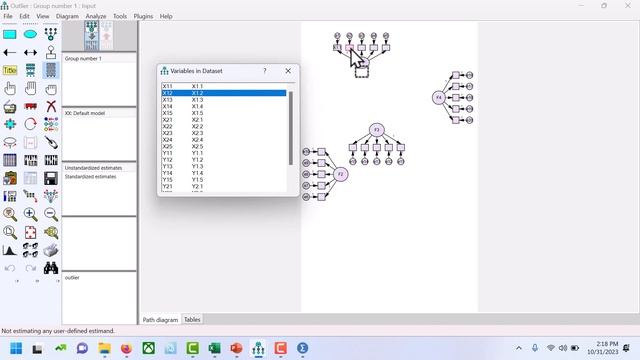Viewport: 640px width, 360px height.
Task: Click the help question mark in Variables dialog
Action: (x=265, y=71)
